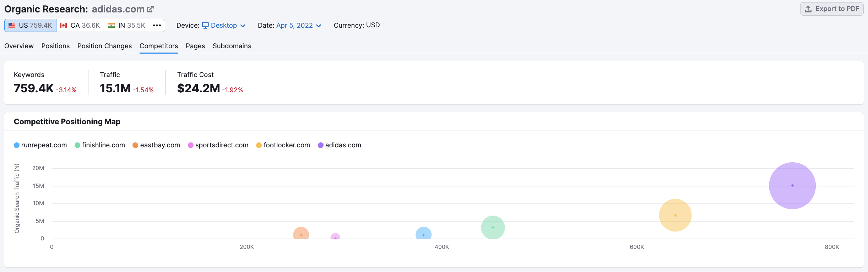
Task: Toggle runrepeat.com legend series
Action: tap(40, 145)
